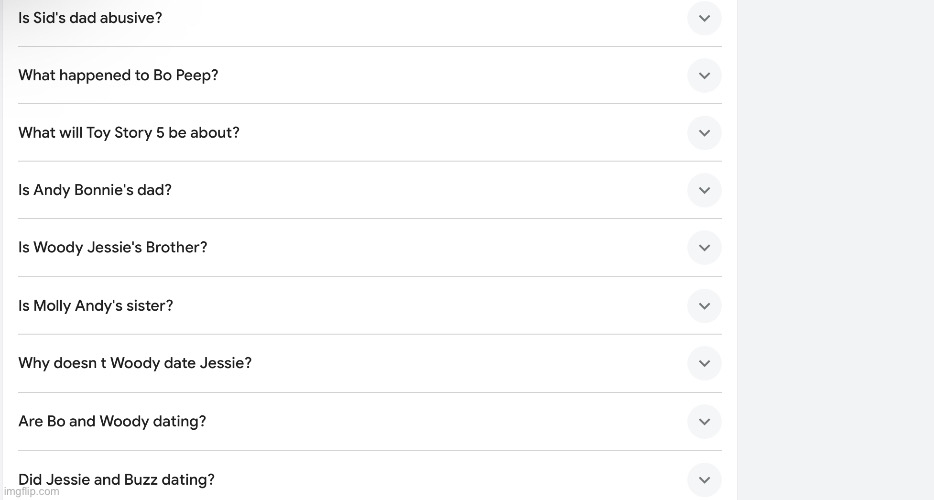Select 'Did Jessie and Buzz dating?' question text
This screenshot has height=500, width=934.
point(116,479)
